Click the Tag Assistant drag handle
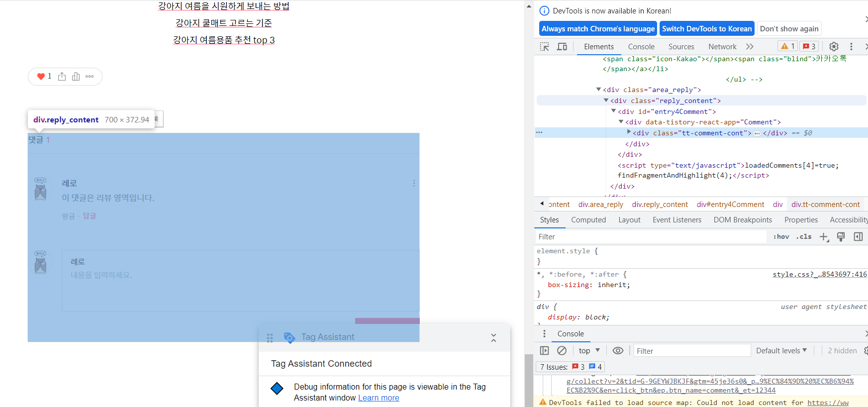The image size is (868, 407). (x=270, y=338)
